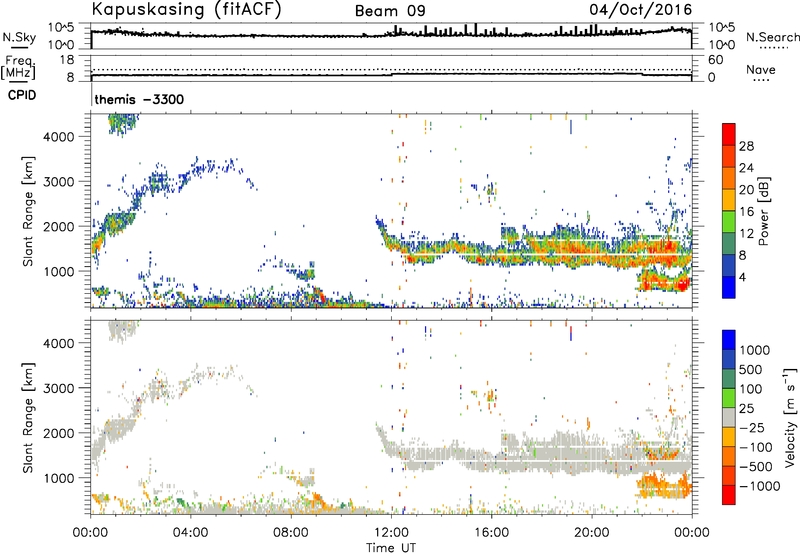Select the 'Freq. [MHz]' axis label
This screenshot has height=554, width=800.
[18, 68]
